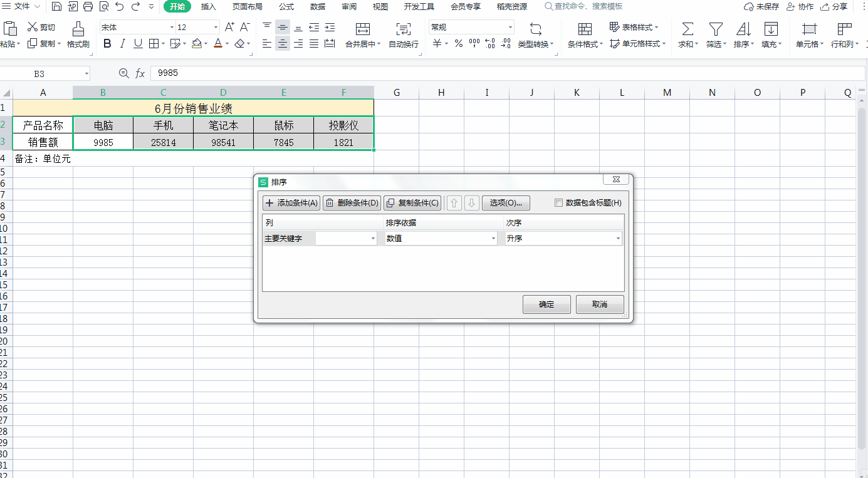Screen dimensions: 868x478
Task: Click the 添加条件(A) button
Action: point(291,203)
